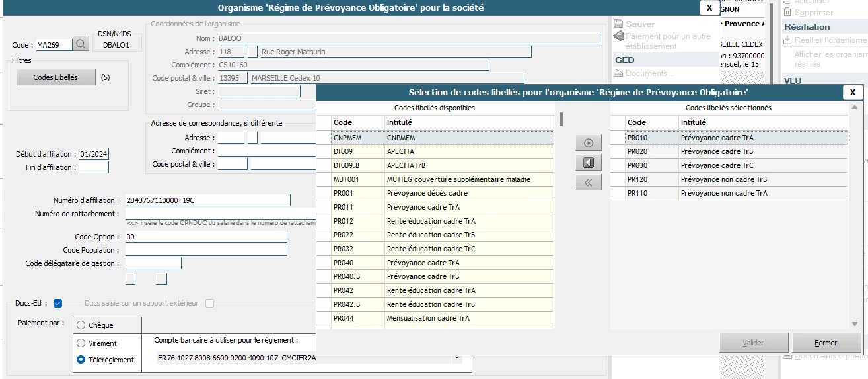Open the GED Documents scanner icon
This screenshot has width=868, height=379.
pos(618,73)
